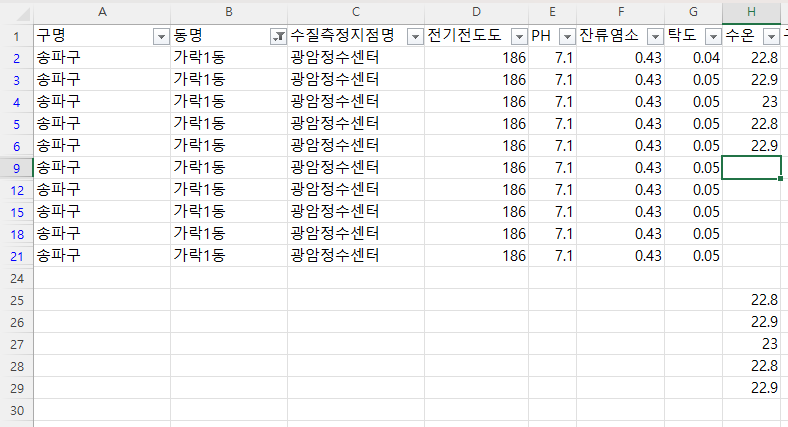Select row 24 header
Viewport: 788px width, 427px height.
[x=17, y=278]
